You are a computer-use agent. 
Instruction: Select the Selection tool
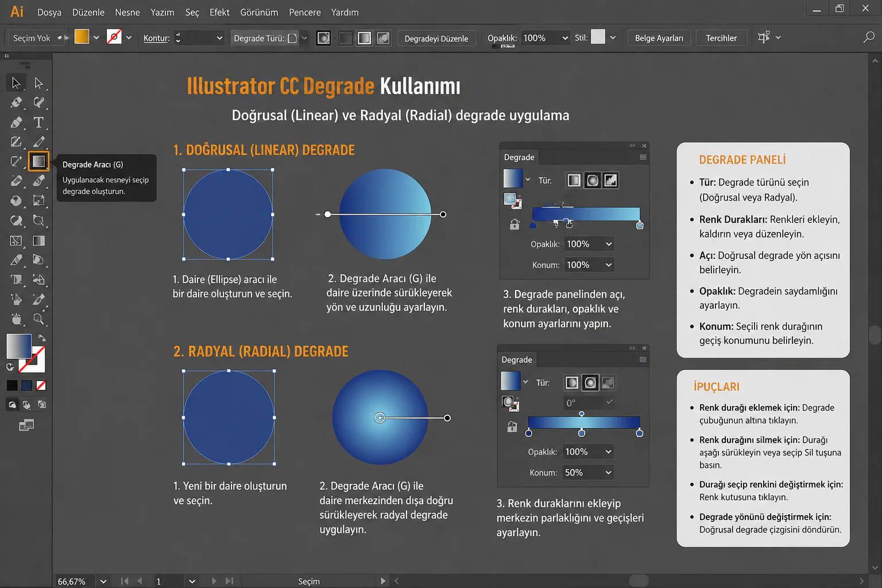16,82
